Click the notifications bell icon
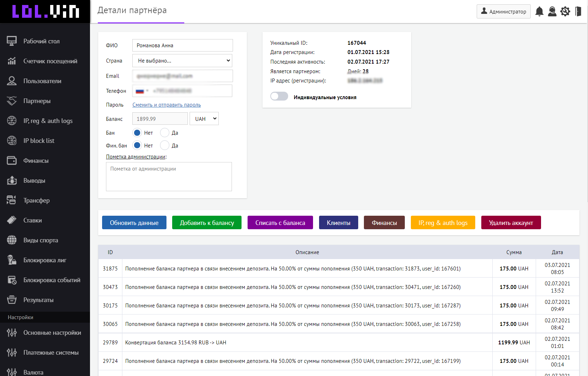 [x=539, y=11]
